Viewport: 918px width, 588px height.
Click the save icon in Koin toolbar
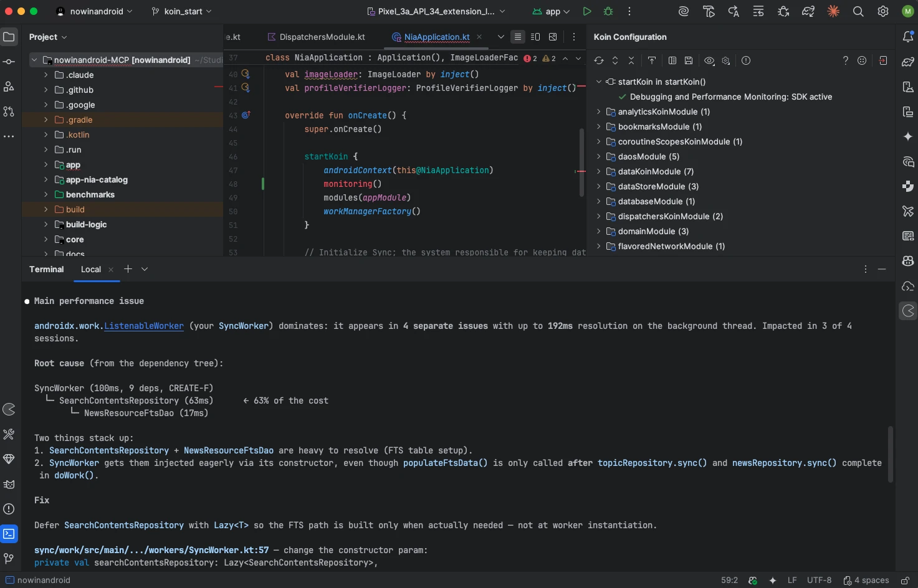click(x=689, y=60)
